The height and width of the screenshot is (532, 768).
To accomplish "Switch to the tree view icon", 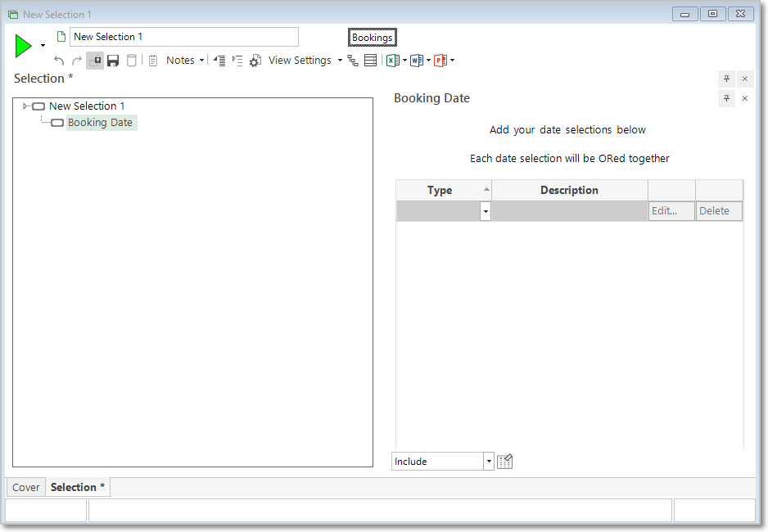I will [353, 61].
